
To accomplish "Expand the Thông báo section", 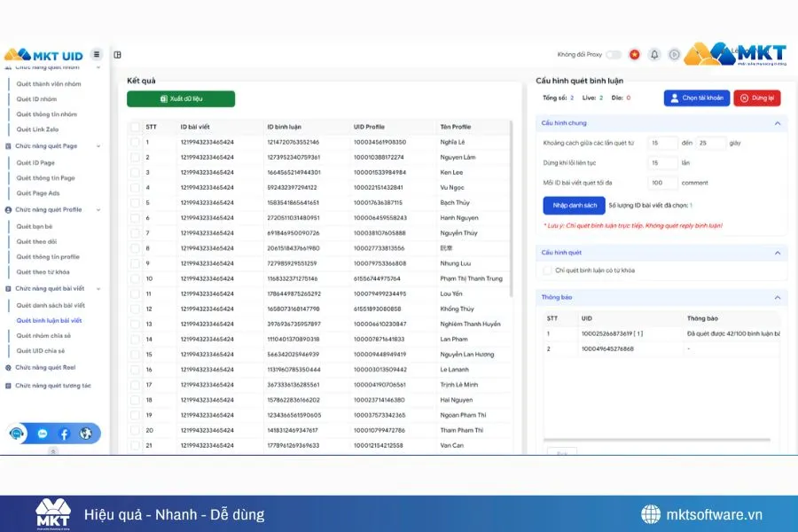I will [778, 297].
